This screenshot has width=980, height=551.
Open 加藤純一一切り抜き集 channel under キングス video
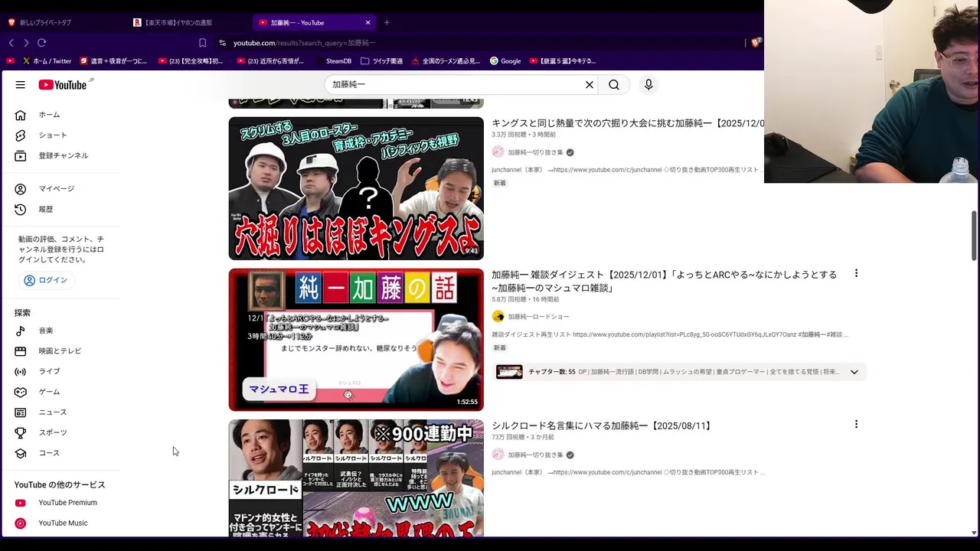[535, 152]
